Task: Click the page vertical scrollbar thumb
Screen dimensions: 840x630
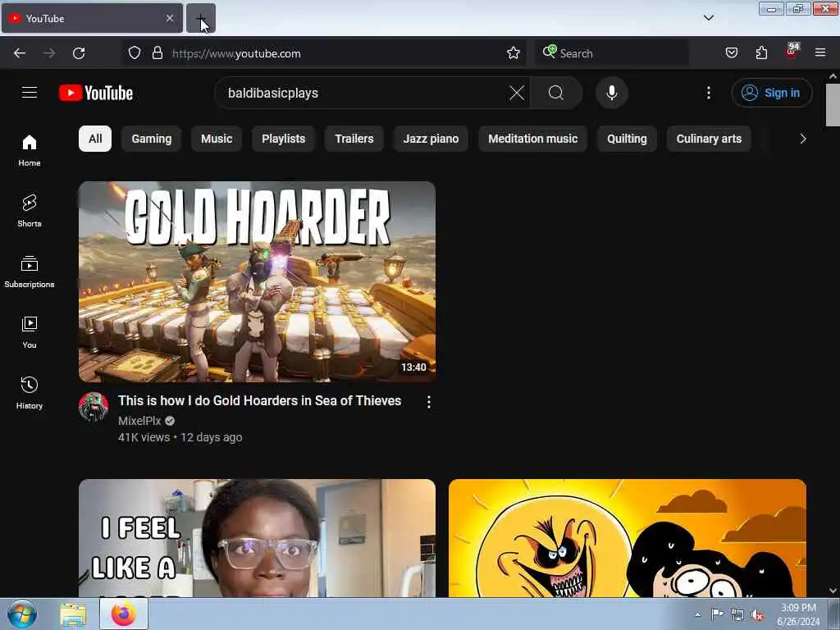Action: click(x=833, y=105)
